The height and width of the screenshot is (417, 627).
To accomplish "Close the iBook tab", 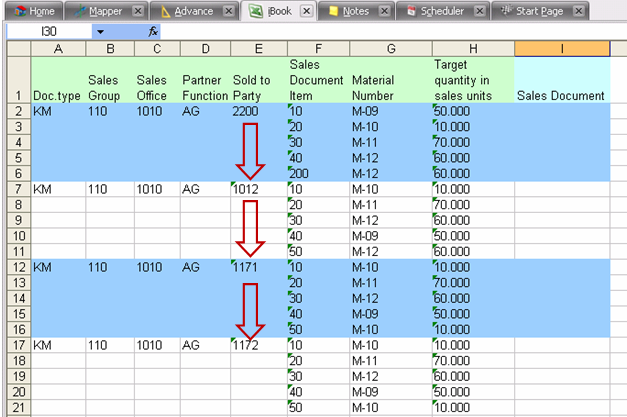I will tap(306, 11).
